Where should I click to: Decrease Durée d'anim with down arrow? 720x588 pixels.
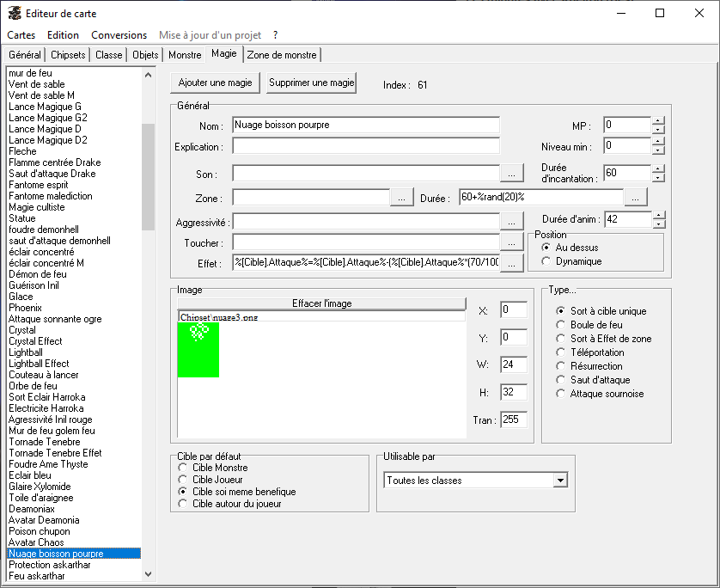tap(658, 224)
